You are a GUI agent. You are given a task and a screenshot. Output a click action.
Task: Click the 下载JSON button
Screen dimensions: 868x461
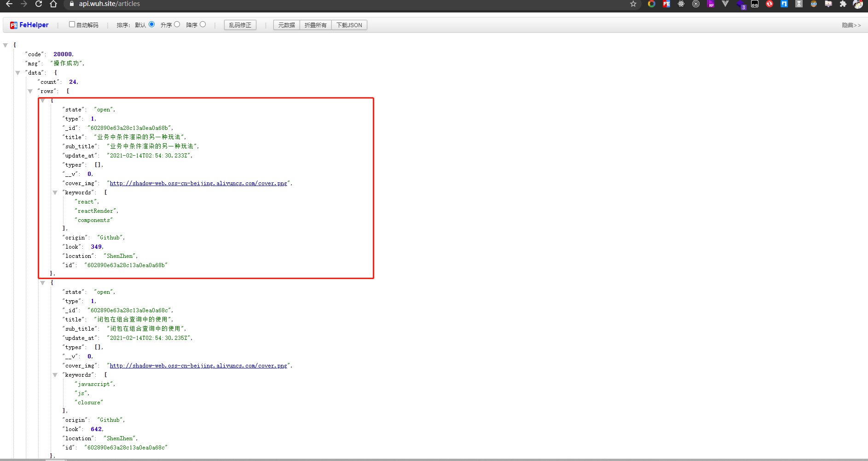point(349,25)
